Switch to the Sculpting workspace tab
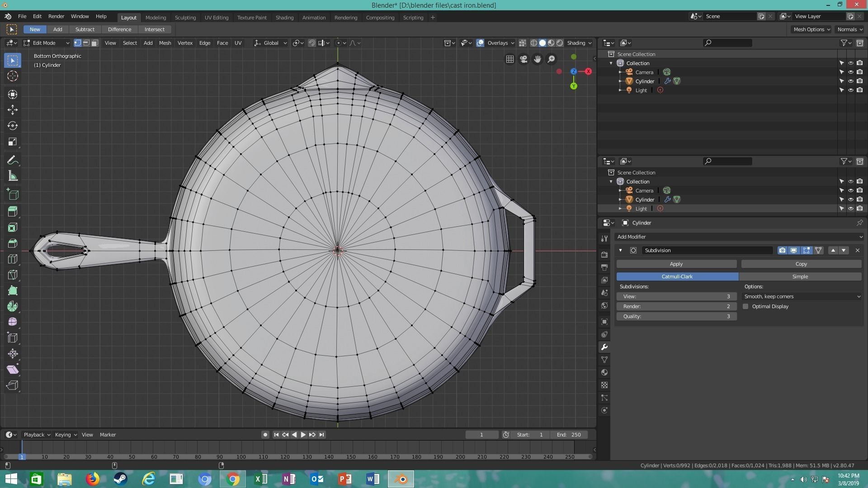868x488 pixels. [x=185, y=18]
